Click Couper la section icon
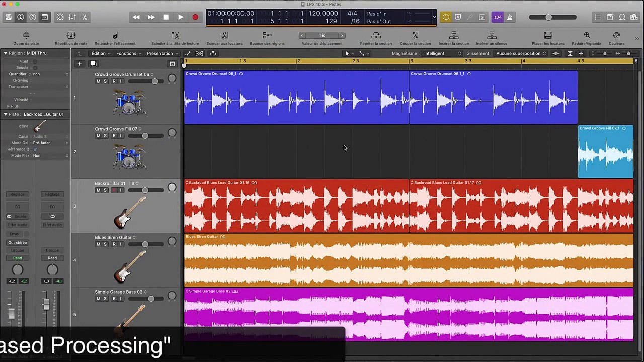The width and height of the screenshot is (644, 362). coord(416,35)
